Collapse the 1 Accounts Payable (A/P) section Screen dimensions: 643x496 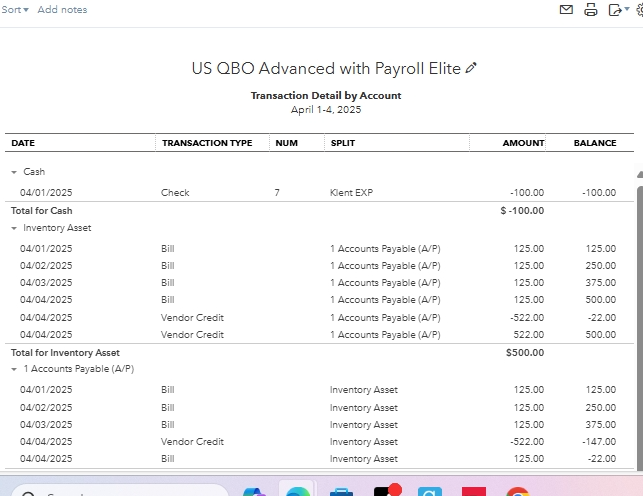point(14,369)
